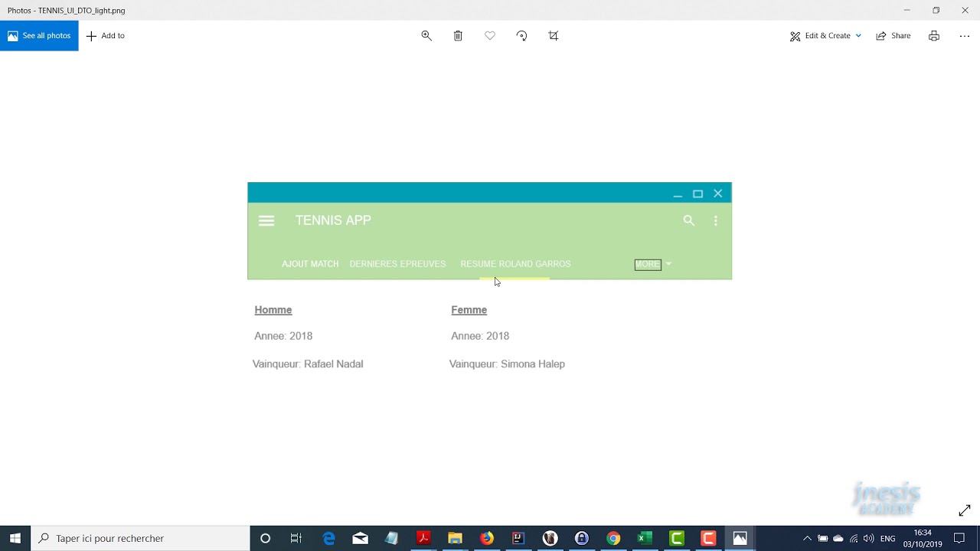The image size is (980, 551).
Task: Launch Google Chrome from taskbar
Action: pos(613,539)
